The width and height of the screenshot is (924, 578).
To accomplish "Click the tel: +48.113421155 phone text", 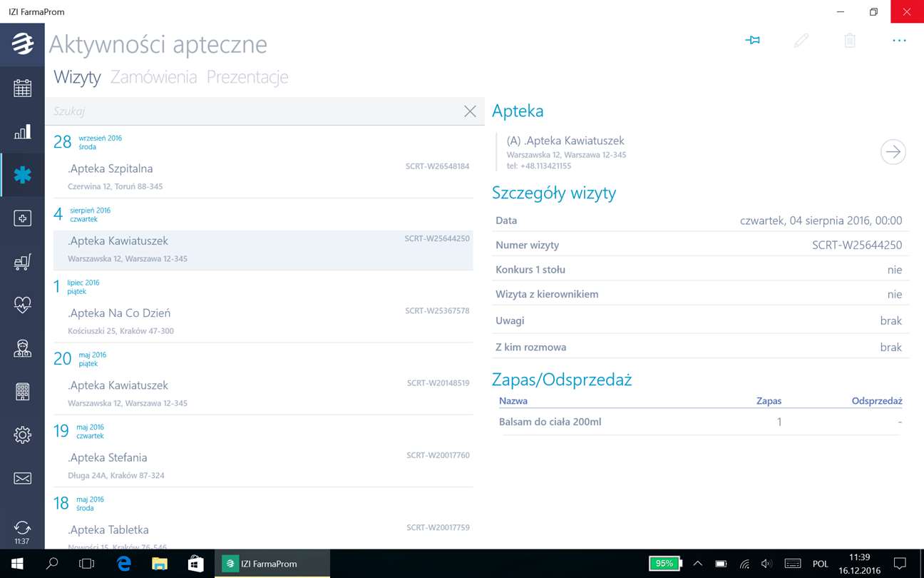I will [538, 166].
